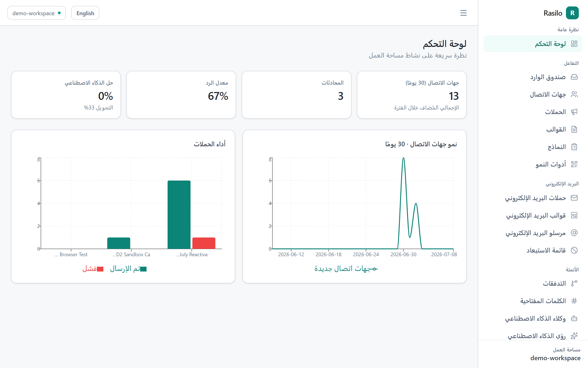The image size is (588, 368).
Task: Click the Browser Test axis label
Action: tap(71, 255)
